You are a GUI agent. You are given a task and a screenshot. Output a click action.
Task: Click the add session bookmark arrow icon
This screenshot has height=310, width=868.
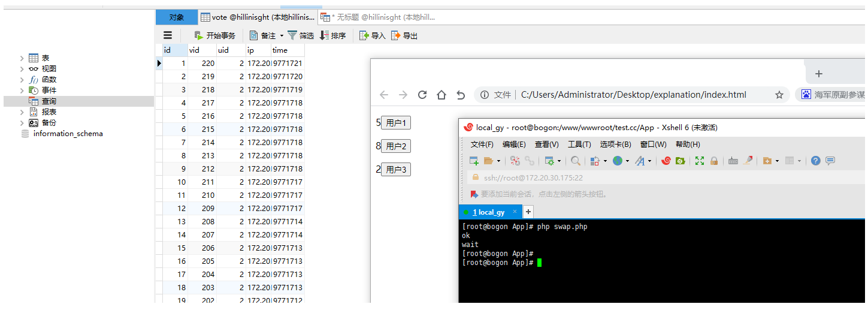(474, 194)
